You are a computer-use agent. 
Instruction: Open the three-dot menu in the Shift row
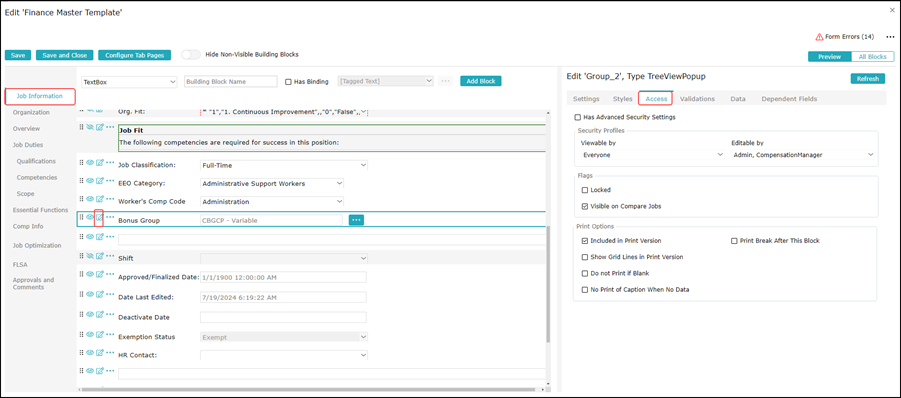(110, 256)
